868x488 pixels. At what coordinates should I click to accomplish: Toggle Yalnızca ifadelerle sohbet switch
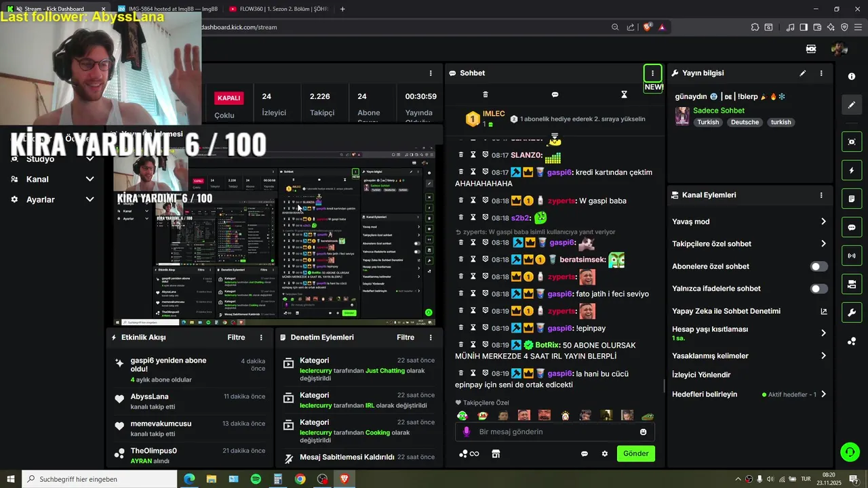819,289
